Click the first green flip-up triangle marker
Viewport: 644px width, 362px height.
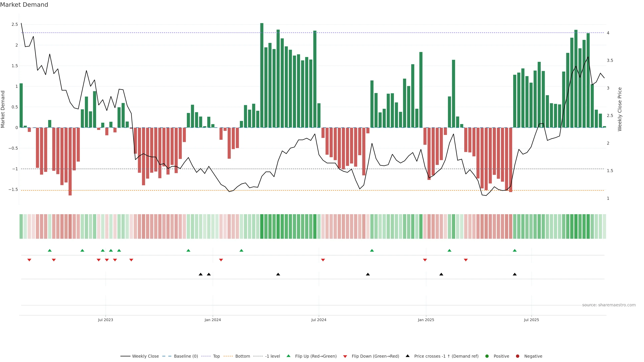click(x=49, y=250)
